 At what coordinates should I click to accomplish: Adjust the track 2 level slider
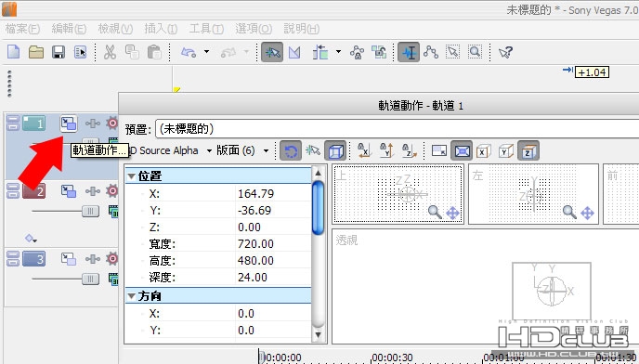click(x=90, y=211)
